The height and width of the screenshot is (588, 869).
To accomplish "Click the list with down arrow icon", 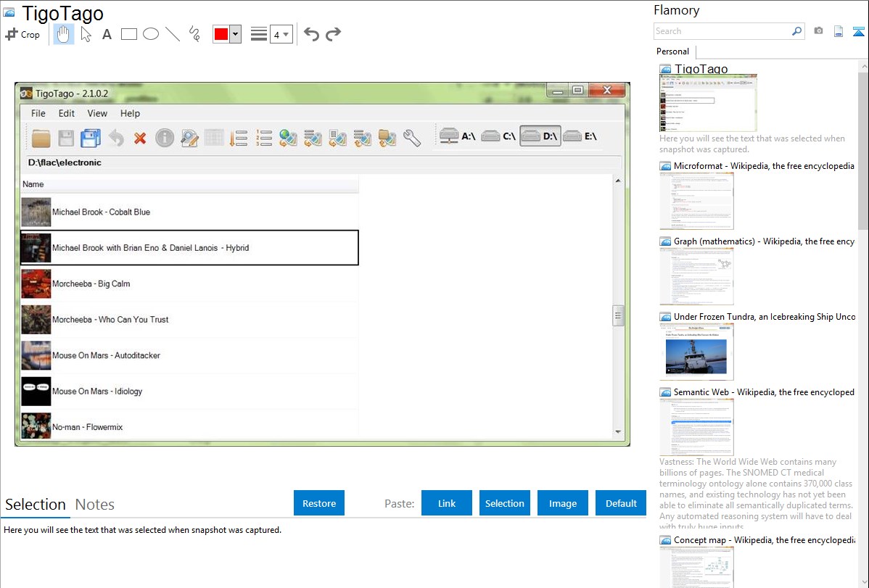I will tap(239, 138).
